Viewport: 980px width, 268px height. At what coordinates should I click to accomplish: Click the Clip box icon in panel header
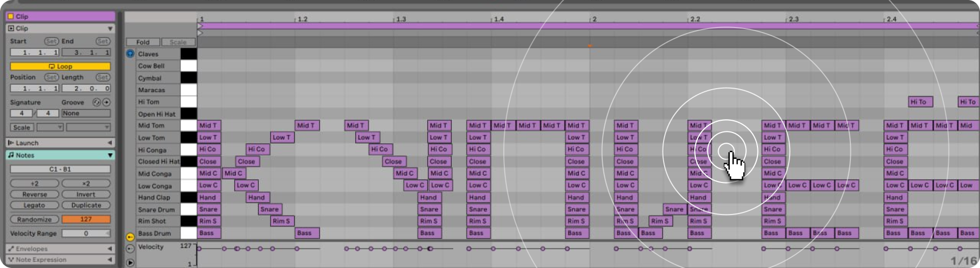tap(11, 29)
